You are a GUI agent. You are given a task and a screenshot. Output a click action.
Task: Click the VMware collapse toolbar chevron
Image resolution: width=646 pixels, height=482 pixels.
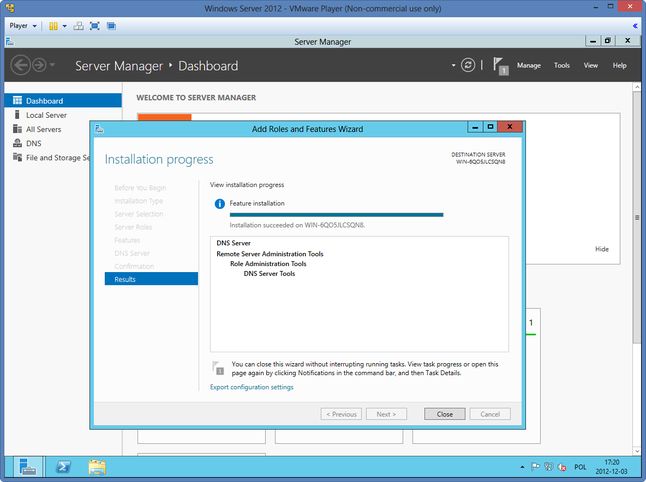click(635, 26)
